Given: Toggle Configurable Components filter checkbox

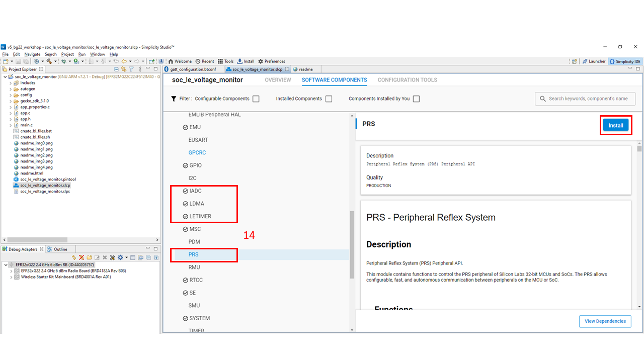Looking at the screenshot, I should [256, 99].
